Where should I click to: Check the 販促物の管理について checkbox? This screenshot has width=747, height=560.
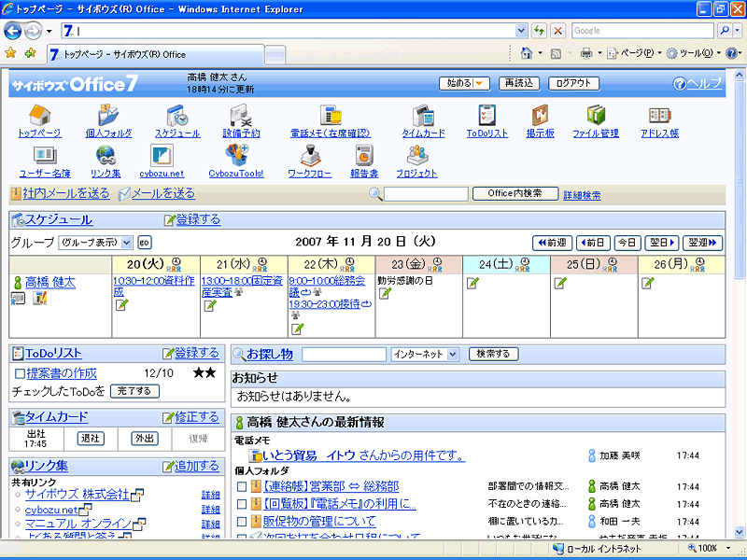[x=242, y=522]
